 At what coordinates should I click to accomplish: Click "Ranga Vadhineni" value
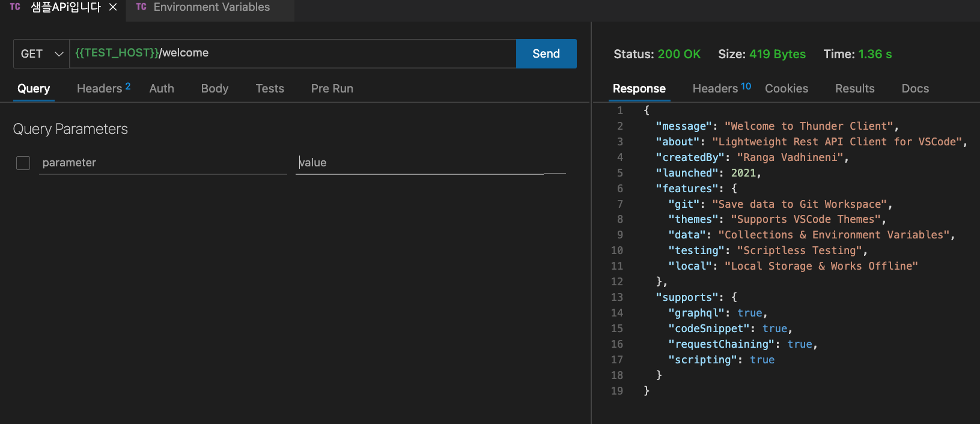coord(790,157)
